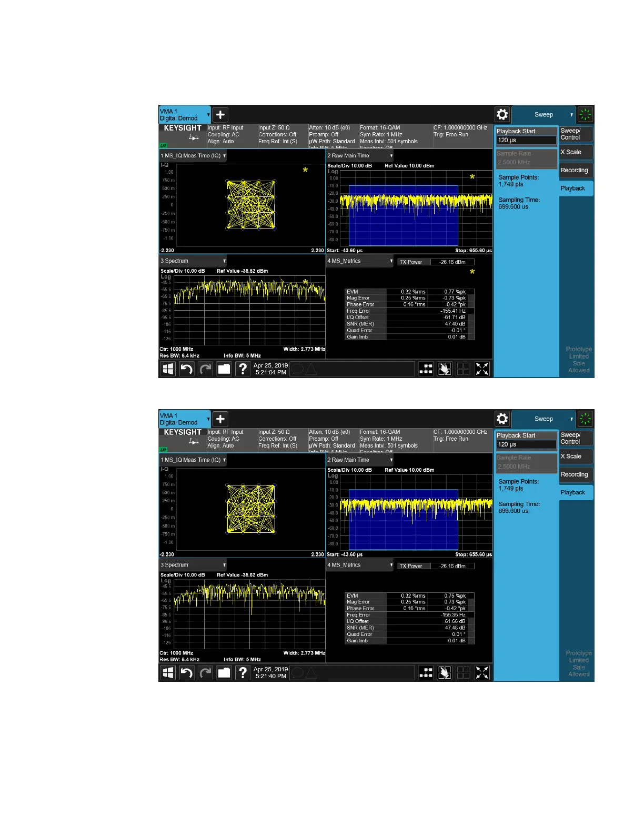The width and height of the screenshot is (644, 834).
Task: Click Windows start icon in top screenshot
Action: click(168, 369)
